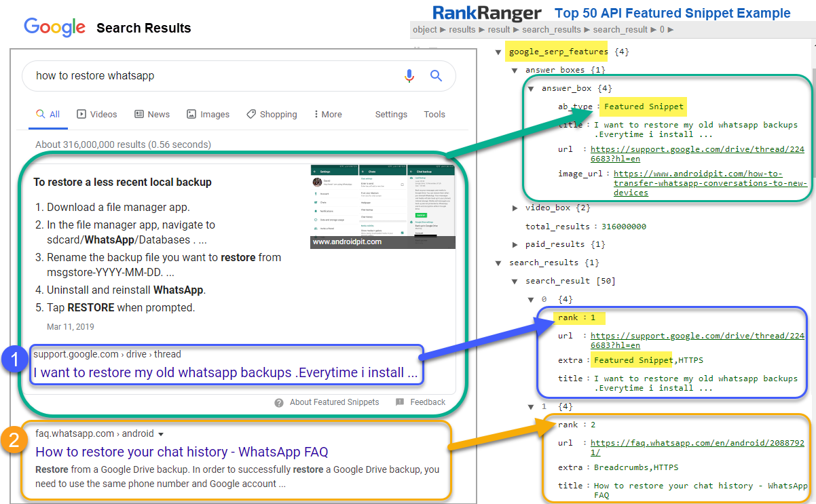Click the Feedback flag icon
The image size is (816, 504).
[x=400, y=402]
